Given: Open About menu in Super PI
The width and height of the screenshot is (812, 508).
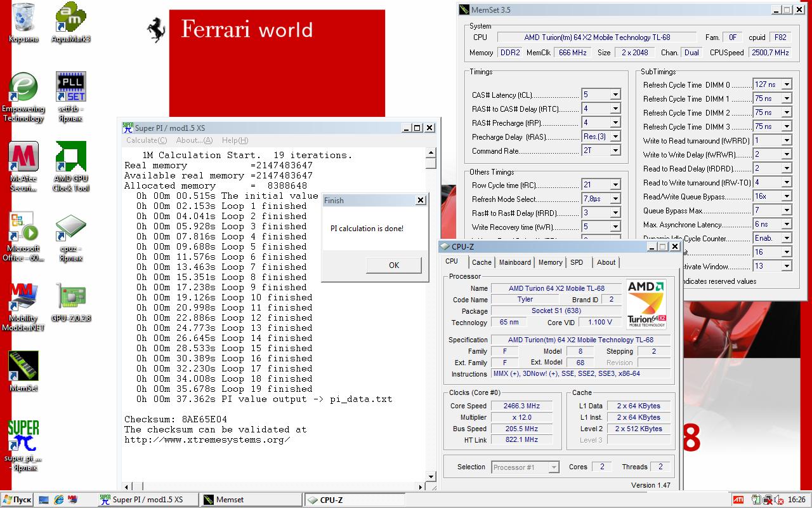Looking at the screenshot, I should tap(194, 140).
